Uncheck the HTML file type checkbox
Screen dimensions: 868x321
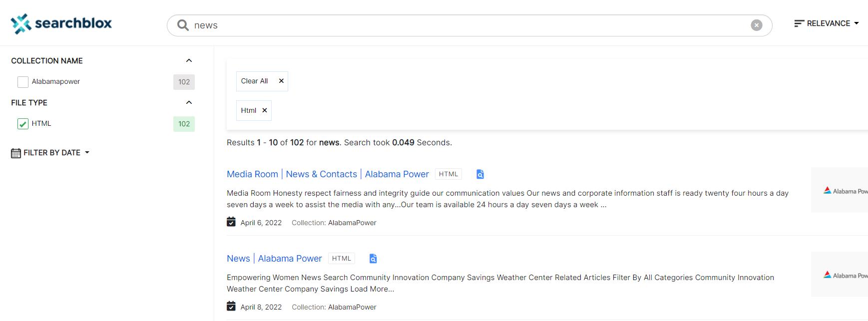23,124
